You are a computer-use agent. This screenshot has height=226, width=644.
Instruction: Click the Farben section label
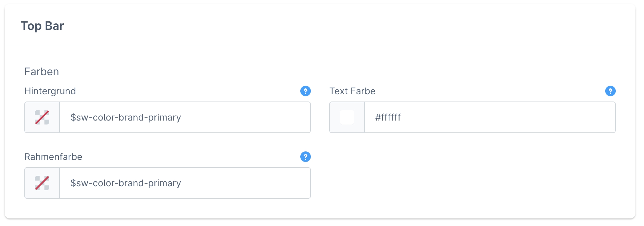(x=42, y=72)
